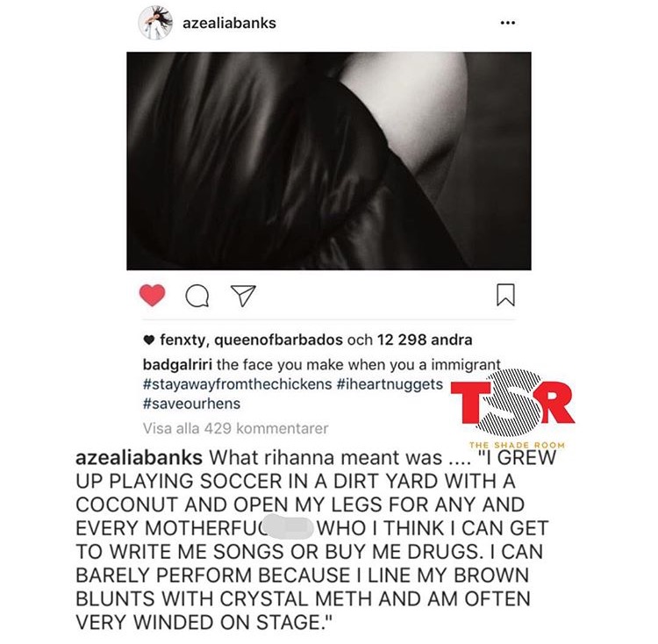658x644 pixels.
Task: Open azealiabanks name in the comment
Action: [139, 458]
